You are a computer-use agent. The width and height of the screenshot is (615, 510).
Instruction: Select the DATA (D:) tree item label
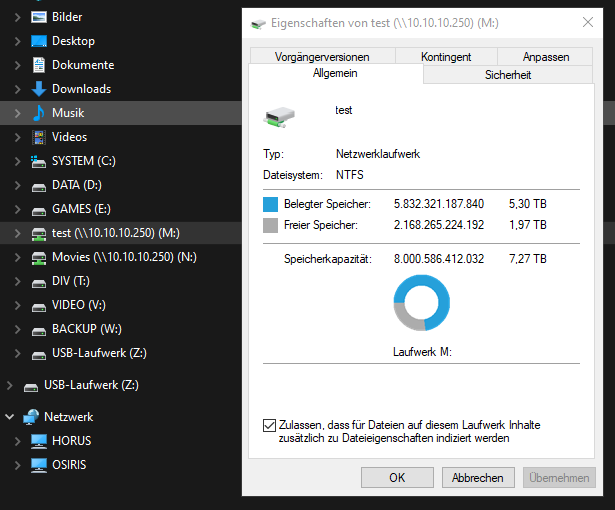click(x=77, y=185)
